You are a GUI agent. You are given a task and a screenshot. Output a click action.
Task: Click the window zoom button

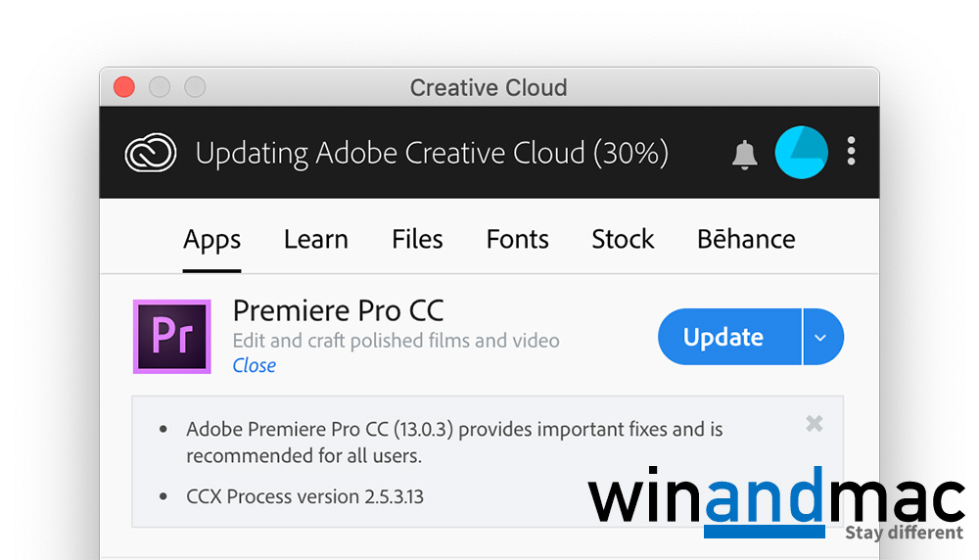[195, 87]
